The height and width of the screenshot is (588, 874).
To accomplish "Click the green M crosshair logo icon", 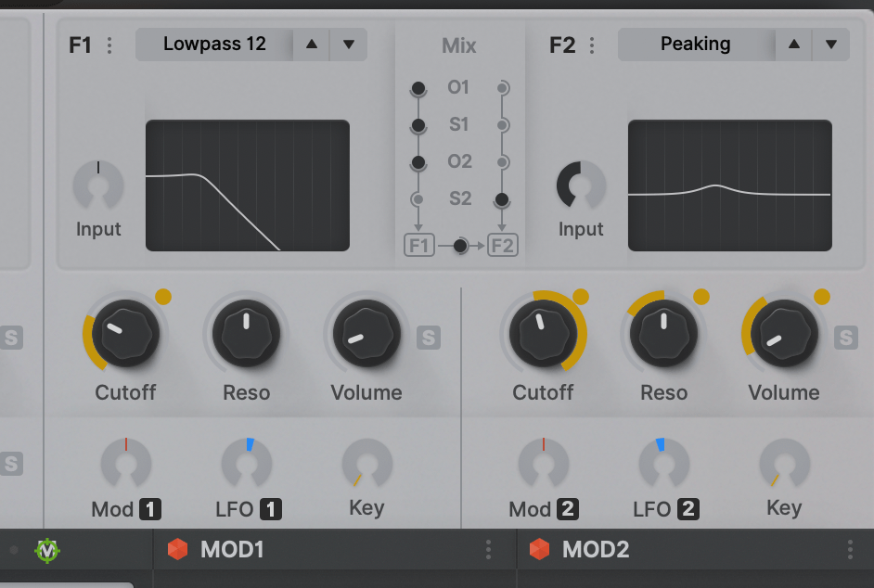I will click(x=47, y=551).
